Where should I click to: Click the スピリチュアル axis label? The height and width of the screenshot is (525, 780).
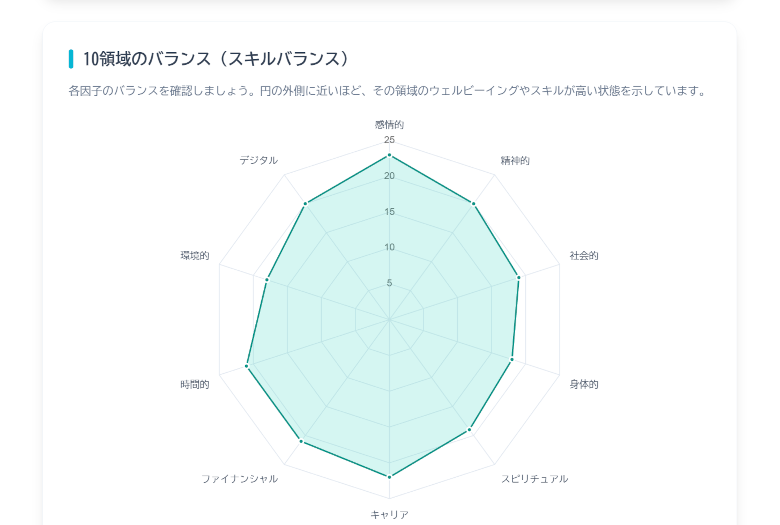[x=534, y=479]
